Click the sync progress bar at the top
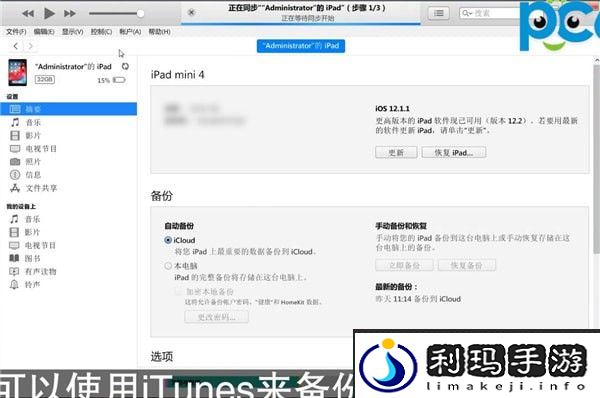The image size is (600, 398). [301, 24]
